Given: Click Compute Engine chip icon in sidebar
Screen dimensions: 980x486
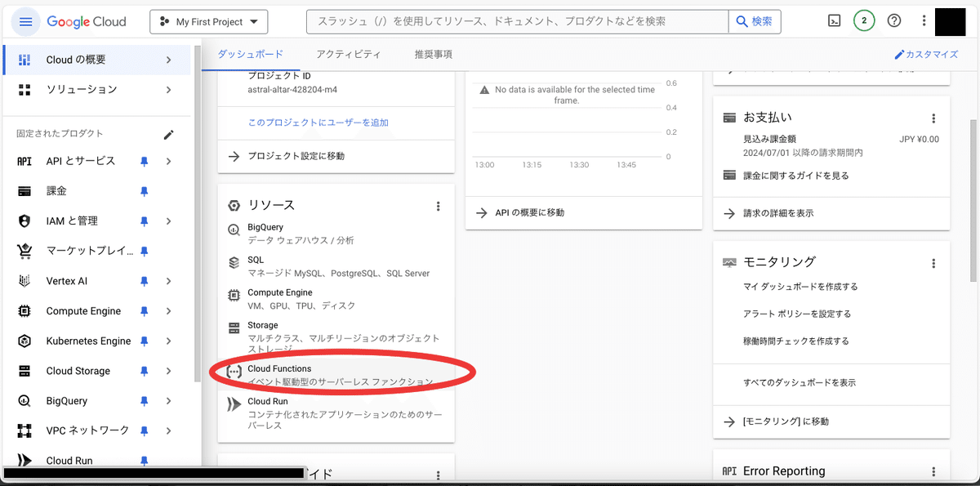Looking at the screenshot, I should click(x=24, y=311).
